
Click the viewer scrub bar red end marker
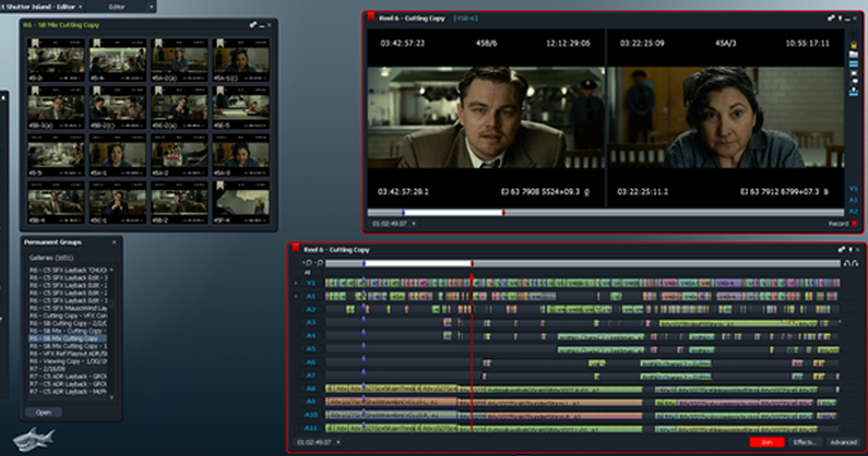503,213
